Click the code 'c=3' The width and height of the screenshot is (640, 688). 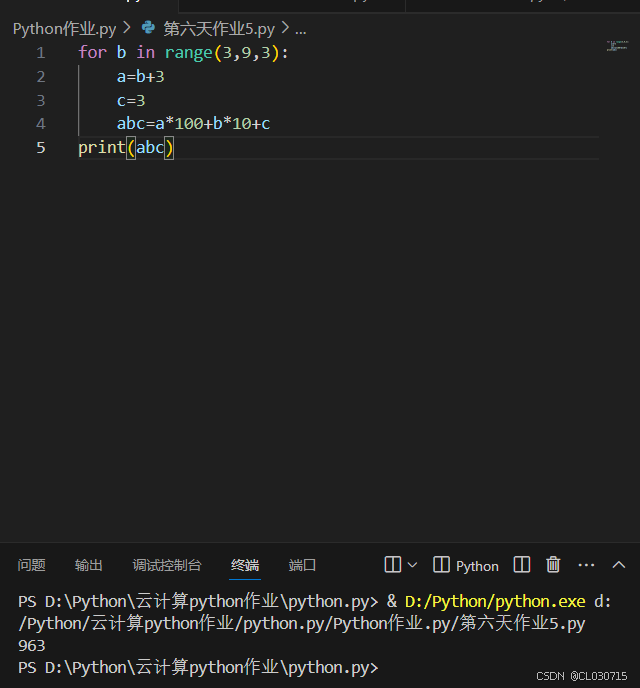point(131,100)
